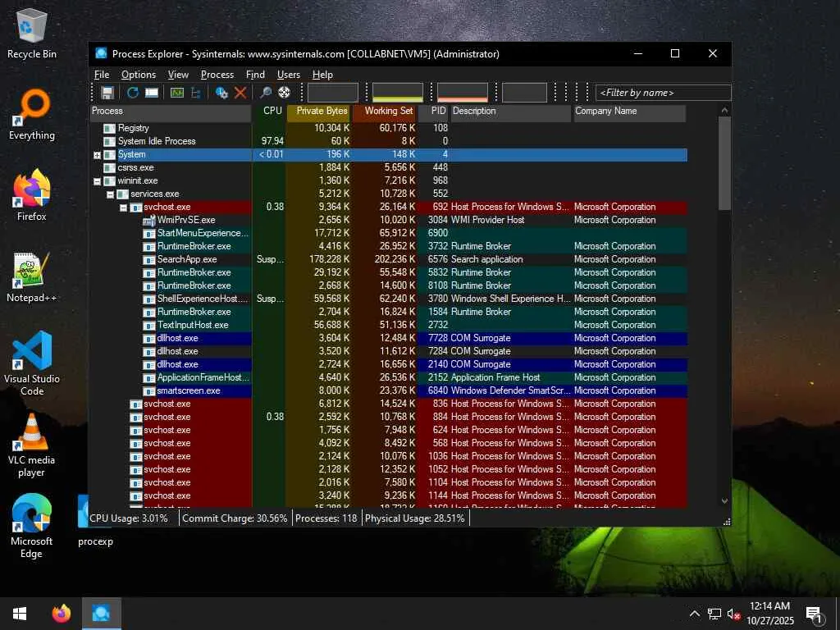Click the white pane toolbar icon

[x=152, y=93]
